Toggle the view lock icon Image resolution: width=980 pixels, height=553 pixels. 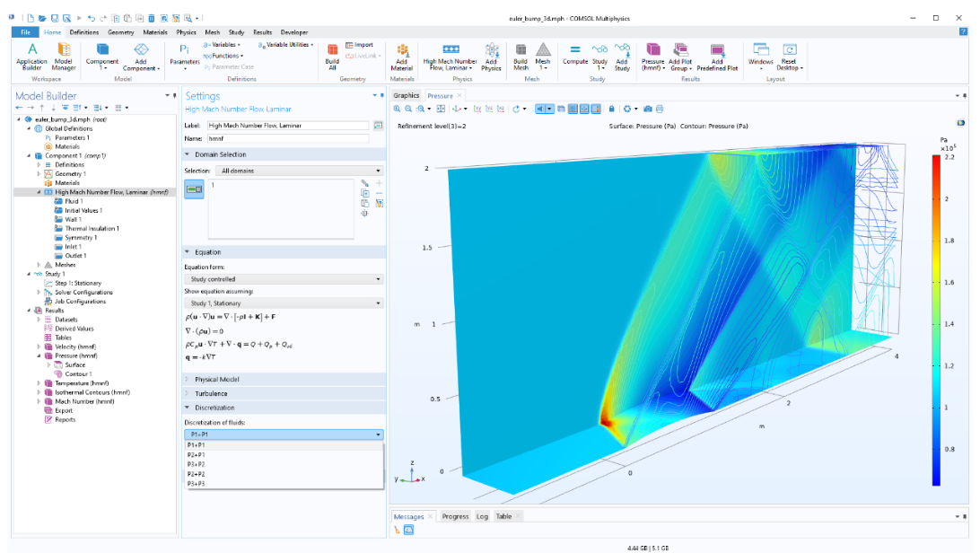coord(611,109)
